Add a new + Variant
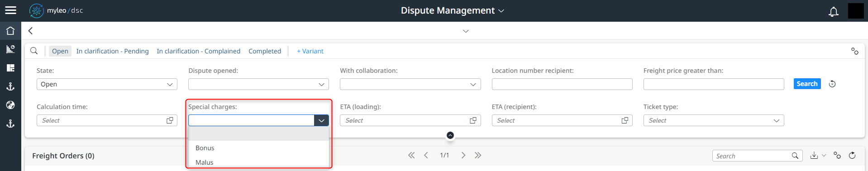This screenshot has height=171, width=868. pyautogui.click(x=310, y=51)
